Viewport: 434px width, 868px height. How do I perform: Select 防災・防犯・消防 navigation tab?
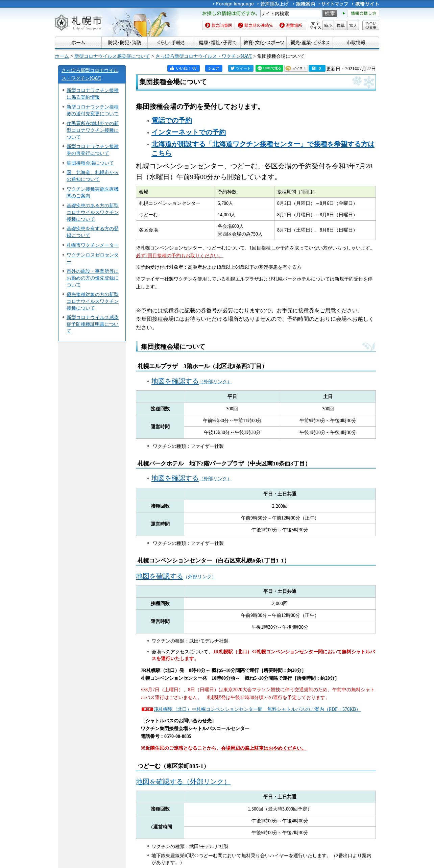tap(124, 43)
